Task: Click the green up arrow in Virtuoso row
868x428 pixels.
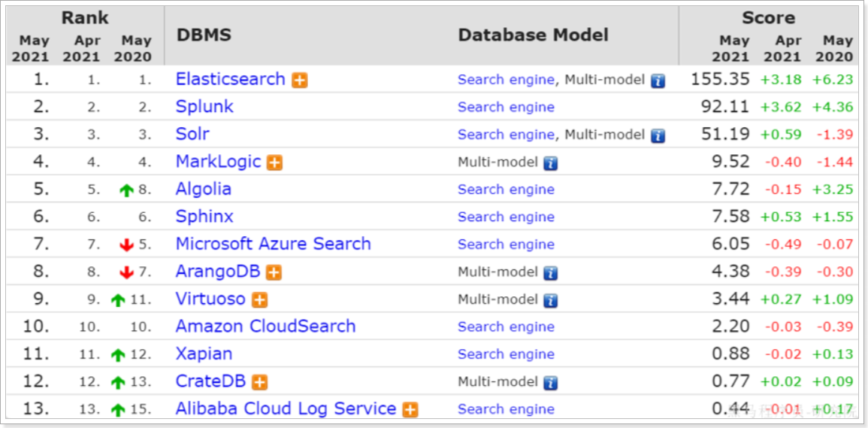Action: pos(118,300)
